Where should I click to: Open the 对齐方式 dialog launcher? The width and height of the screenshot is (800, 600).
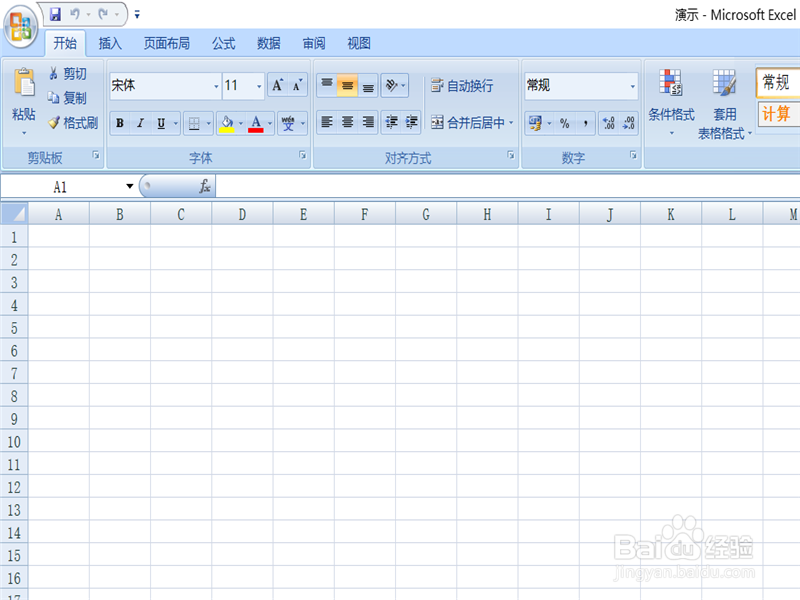click(x=511, y=155)
